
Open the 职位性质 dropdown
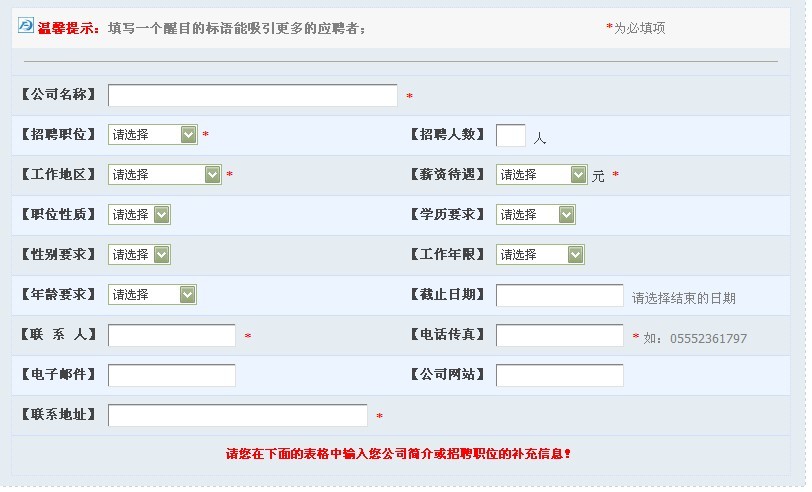139,214
